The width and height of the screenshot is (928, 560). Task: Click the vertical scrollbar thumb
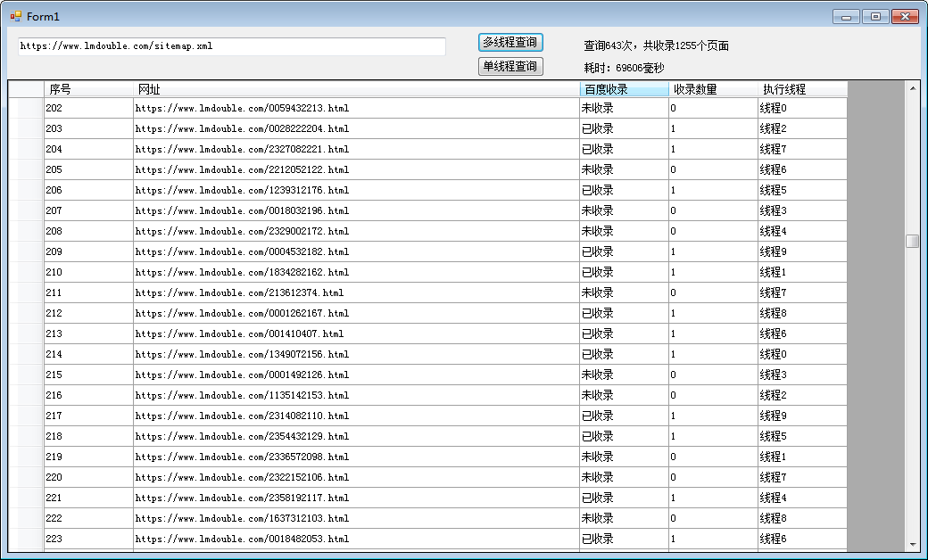[913, 242]
